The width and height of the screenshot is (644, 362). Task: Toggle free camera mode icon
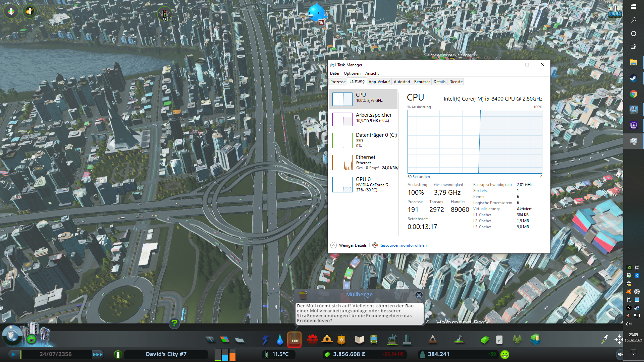[x=620, y=354]
